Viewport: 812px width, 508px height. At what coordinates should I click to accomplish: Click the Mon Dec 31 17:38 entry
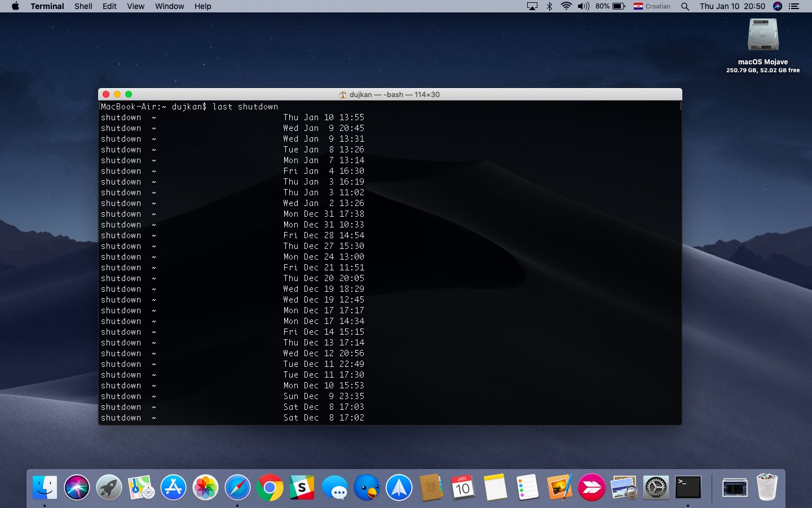point(324,214)
